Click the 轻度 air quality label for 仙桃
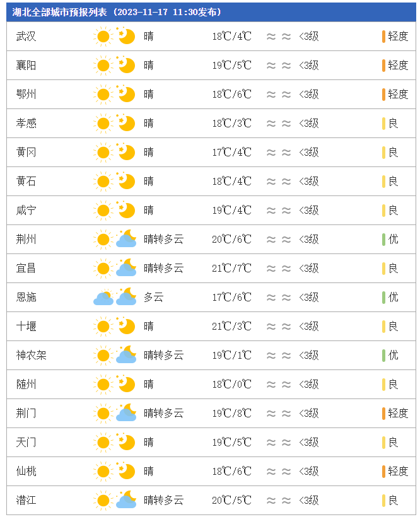This screenshot has width=420, height=517. 398,472
